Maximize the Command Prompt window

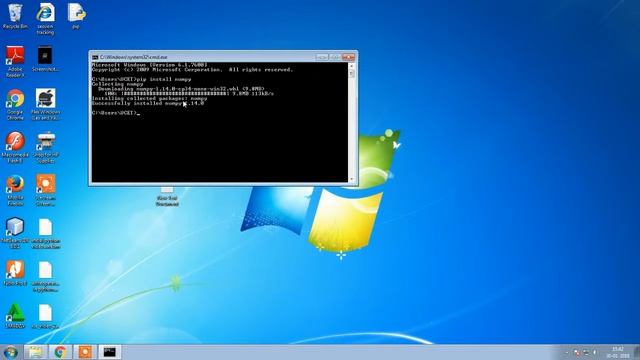tap(335, 57)
